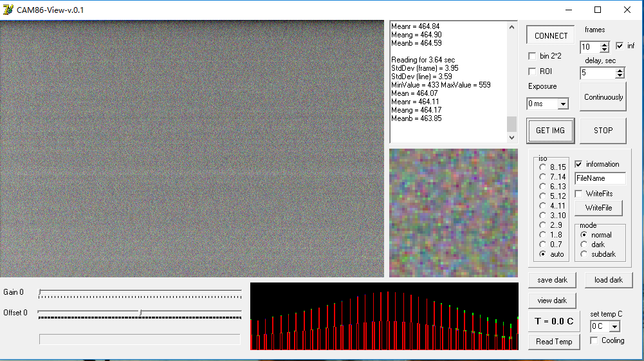Toggle the information checkbox
Viewport: 644px width, 361px height.
point(578,164)
